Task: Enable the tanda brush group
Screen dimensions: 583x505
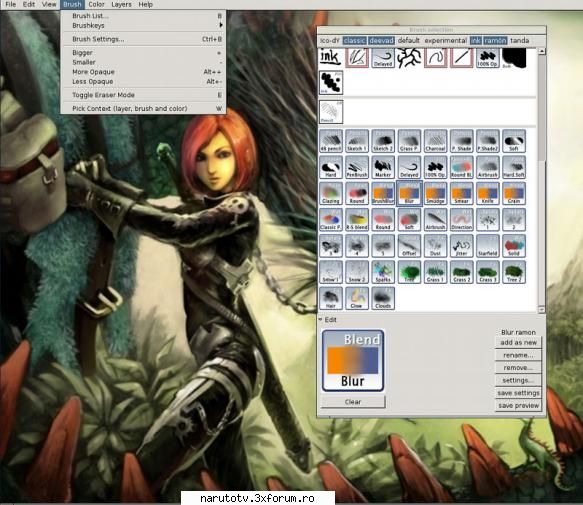Action: [x=519, y=41]
